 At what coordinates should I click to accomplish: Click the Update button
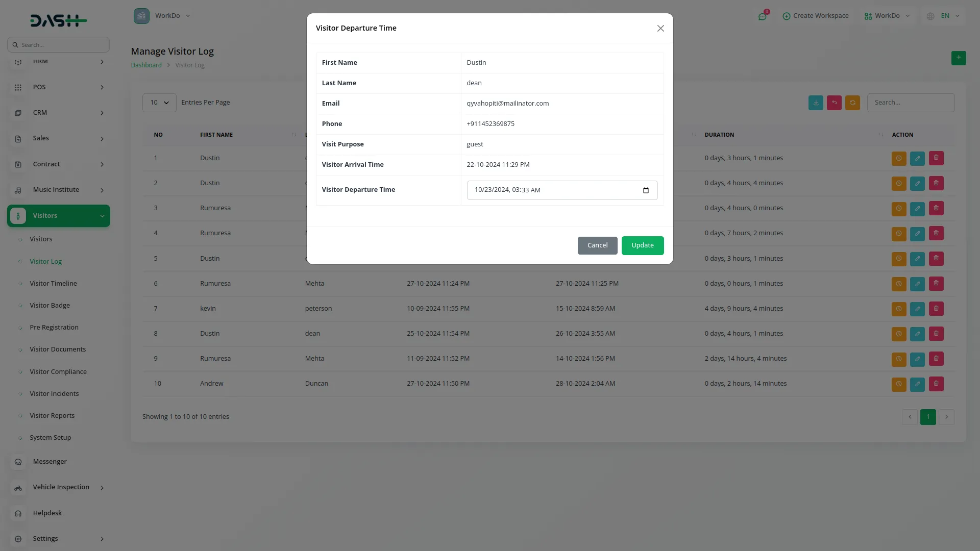click(x=642, y=245)
